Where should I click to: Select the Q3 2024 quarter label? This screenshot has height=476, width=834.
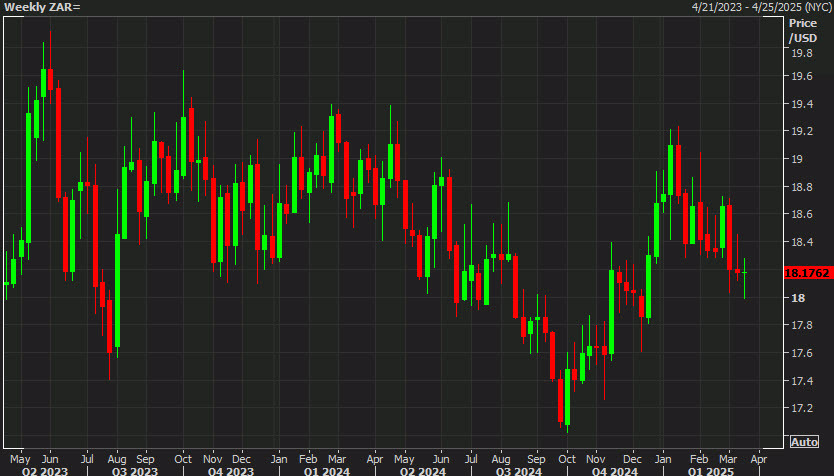(x=519, y=471)
